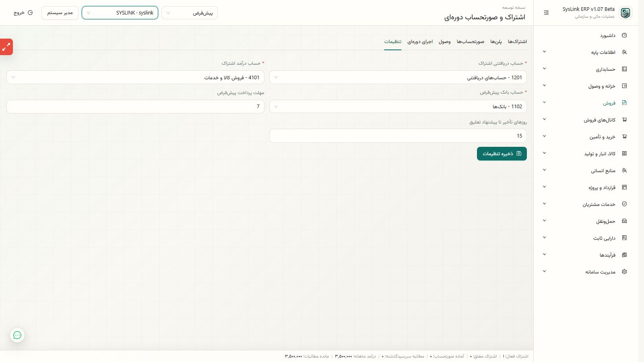Click the آماده صورتحساب status entry

[x=447, y=356]
